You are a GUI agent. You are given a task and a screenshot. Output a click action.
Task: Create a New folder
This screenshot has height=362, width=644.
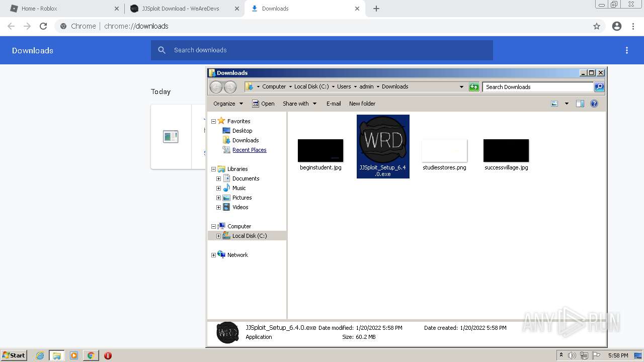point(362,104)
